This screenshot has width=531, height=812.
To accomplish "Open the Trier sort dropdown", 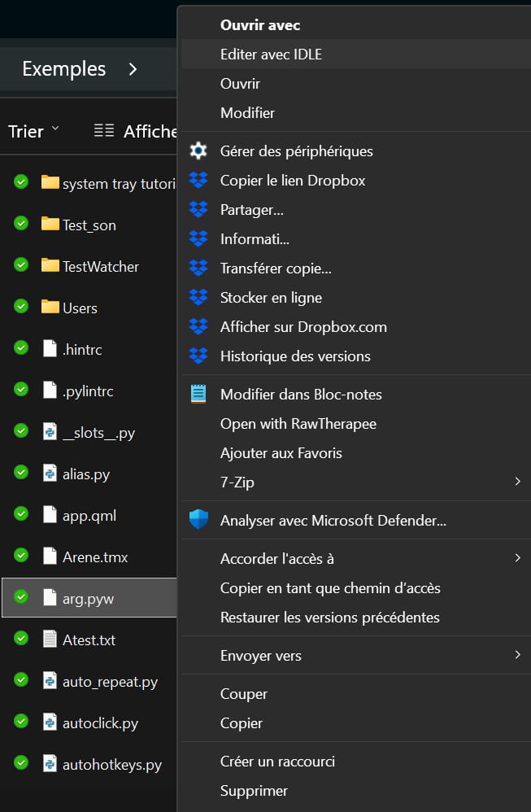I will click(33, 131).
